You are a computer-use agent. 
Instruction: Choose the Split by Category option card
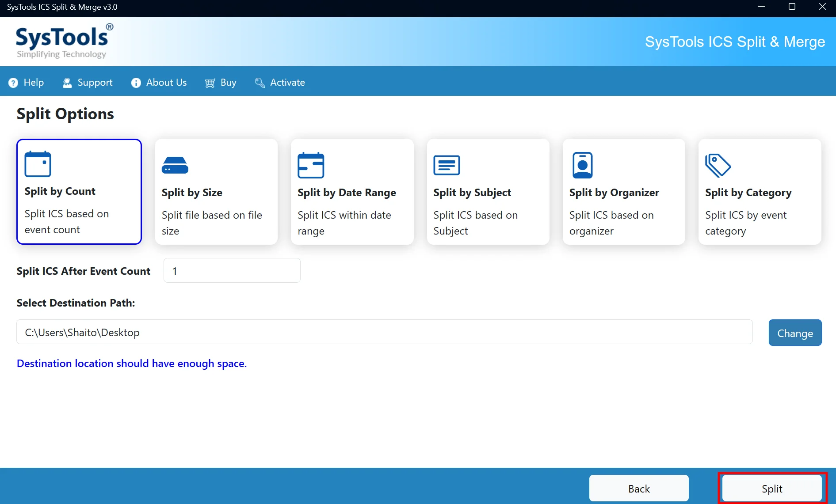760,192
